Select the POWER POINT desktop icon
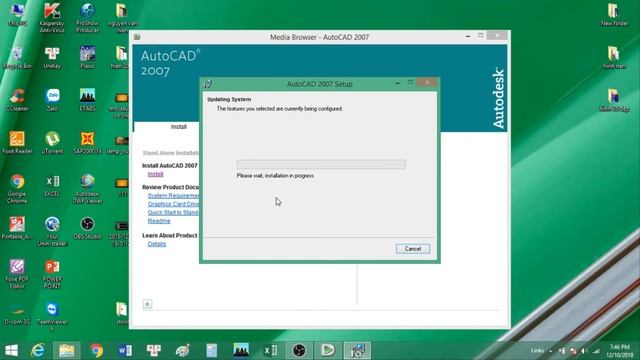 tap(52, 274)
